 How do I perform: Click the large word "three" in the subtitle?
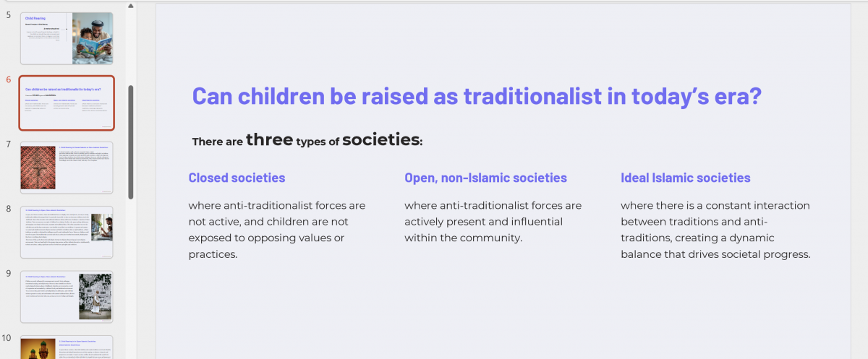269,139
